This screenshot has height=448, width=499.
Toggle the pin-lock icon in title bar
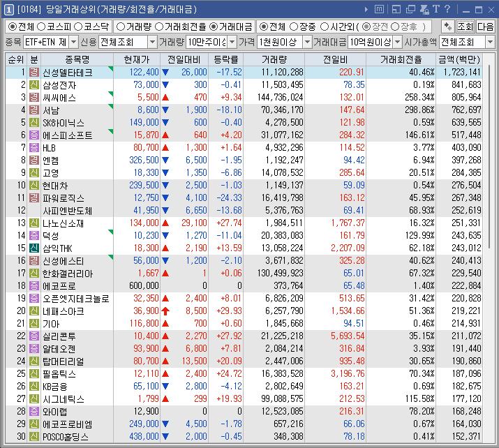click(424, 10)
